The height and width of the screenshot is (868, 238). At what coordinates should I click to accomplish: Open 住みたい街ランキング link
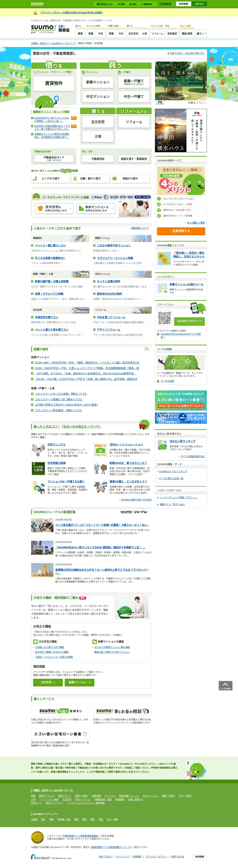point(182,441)
